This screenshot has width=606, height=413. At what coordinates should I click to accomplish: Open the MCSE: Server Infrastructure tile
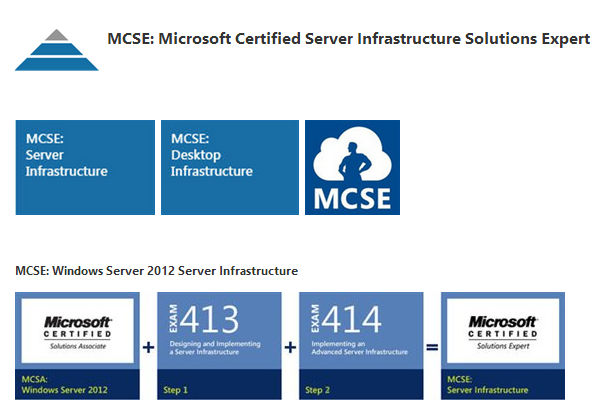[x=85, y=167]
